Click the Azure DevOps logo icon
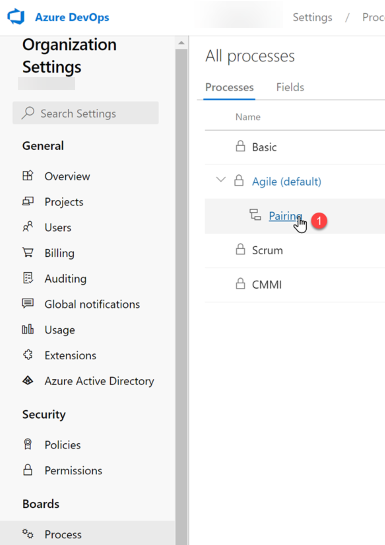This screenshot has width=385, height=545. point(16,17)
